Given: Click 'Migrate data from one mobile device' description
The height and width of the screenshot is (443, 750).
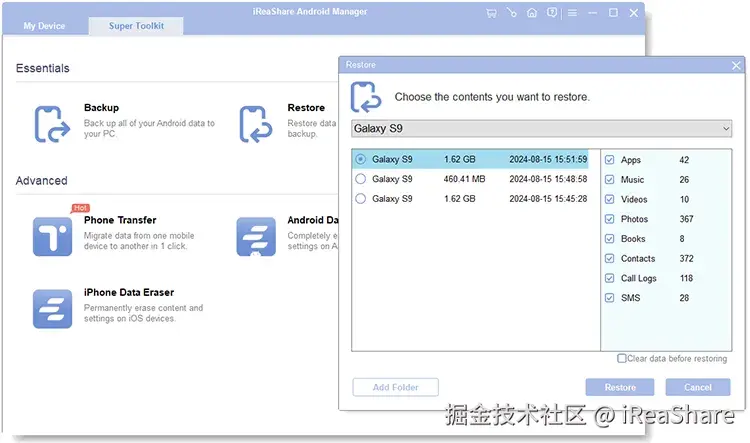Looking at the screenshot, I should [139, 241].
